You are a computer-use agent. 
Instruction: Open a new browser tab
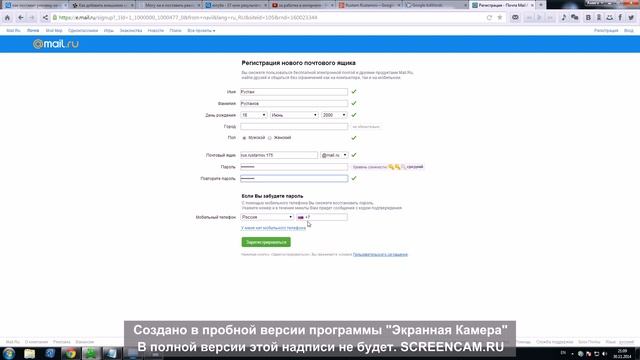pyautogui.click(x=541, y=5)
